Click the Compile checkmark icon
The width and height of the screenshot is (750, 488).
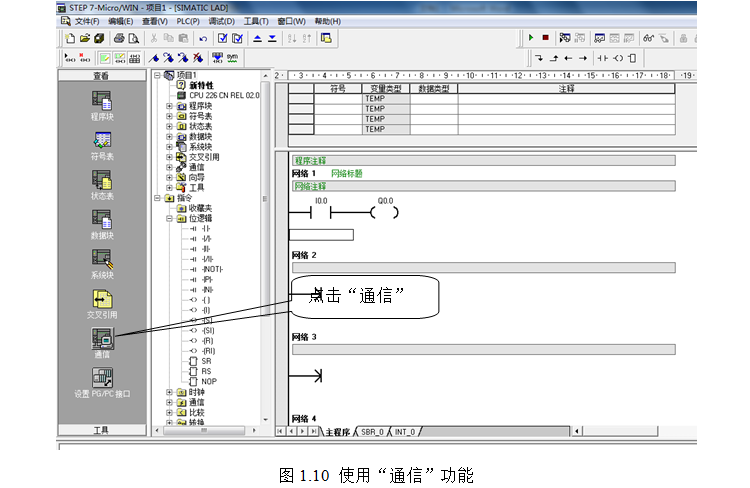coord(222,38)
